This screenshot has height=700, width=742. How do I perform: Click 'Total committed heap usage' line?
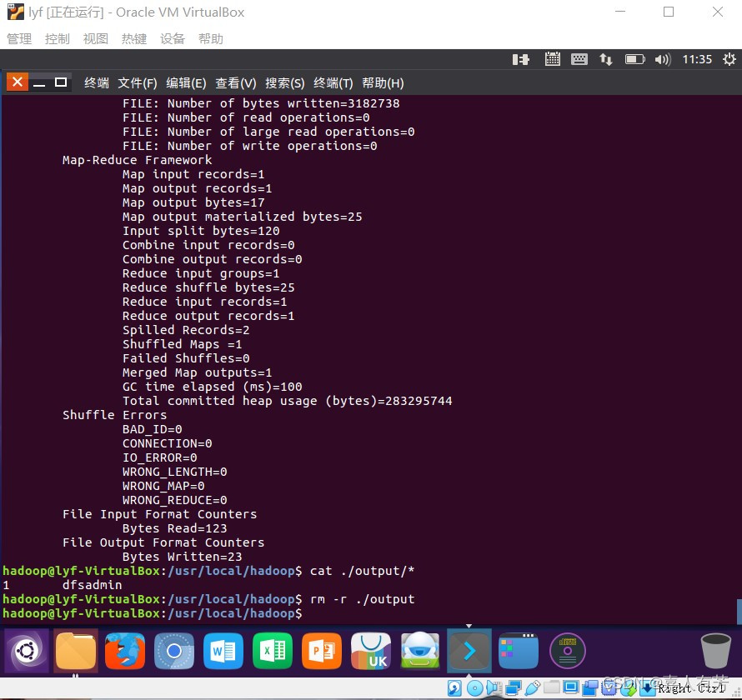click(288, 401)
